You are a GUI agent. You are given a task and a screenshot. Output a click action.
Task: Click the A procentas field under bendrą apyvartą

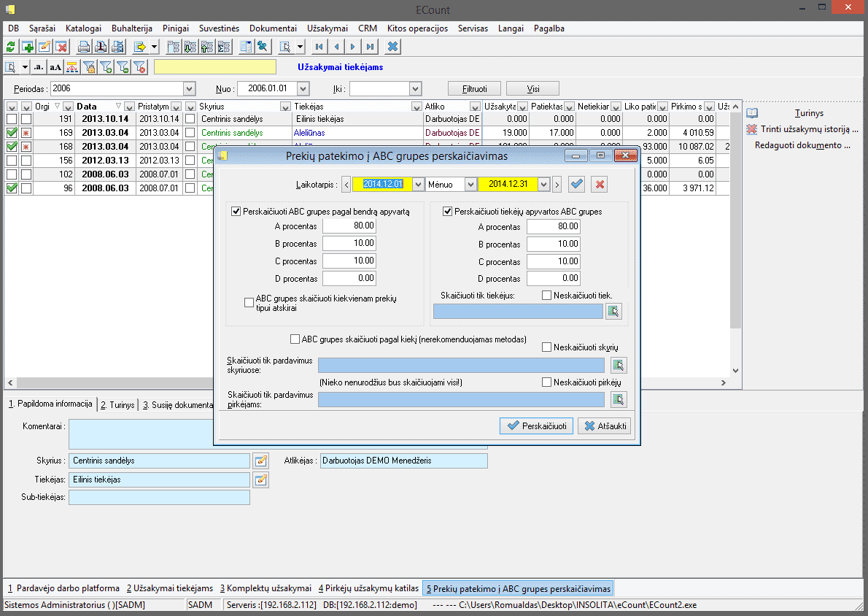pos(349,226)
